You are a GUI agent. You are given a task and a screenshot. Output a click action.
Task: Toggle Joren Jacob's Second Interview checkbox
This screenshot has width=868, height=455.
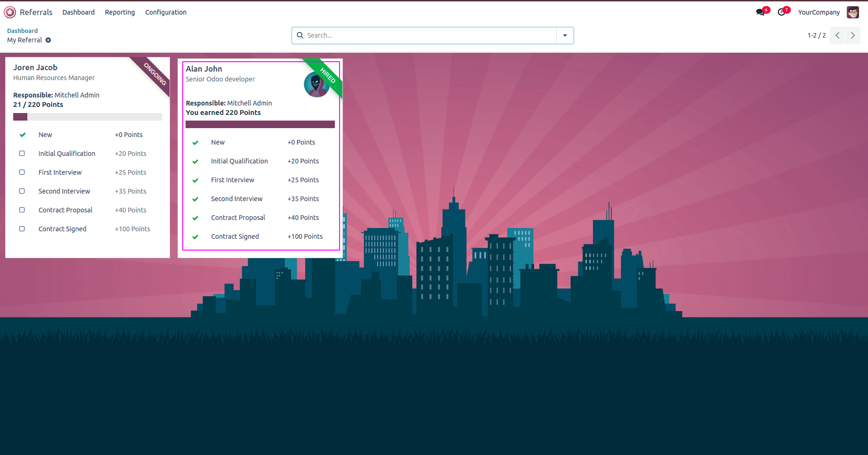[x=22, y=191]
